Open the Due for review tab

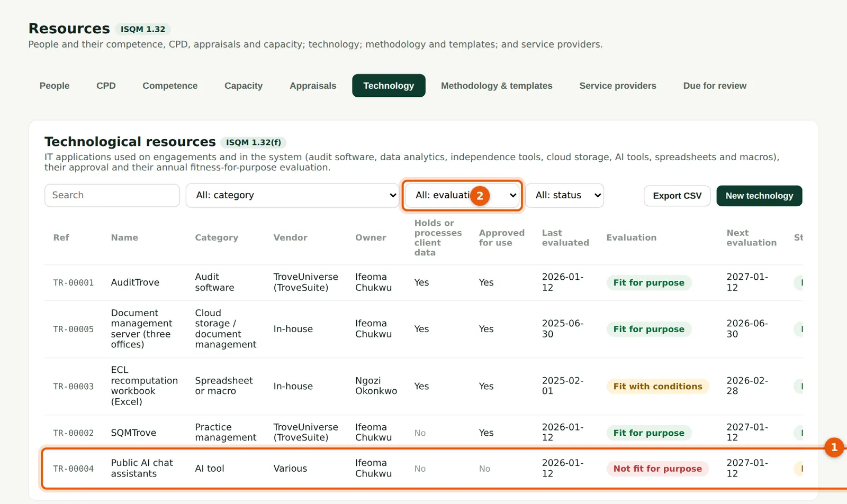[715, 86]
